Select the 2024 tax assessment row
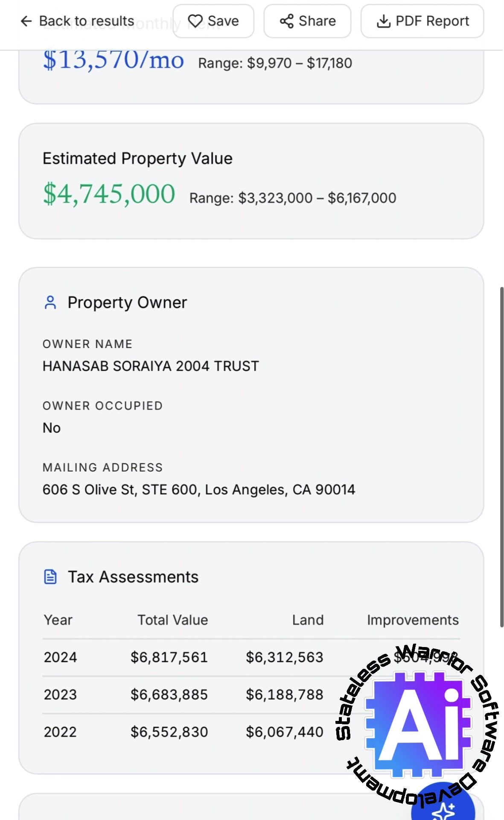Screen dimensions: 504x820 60,657
